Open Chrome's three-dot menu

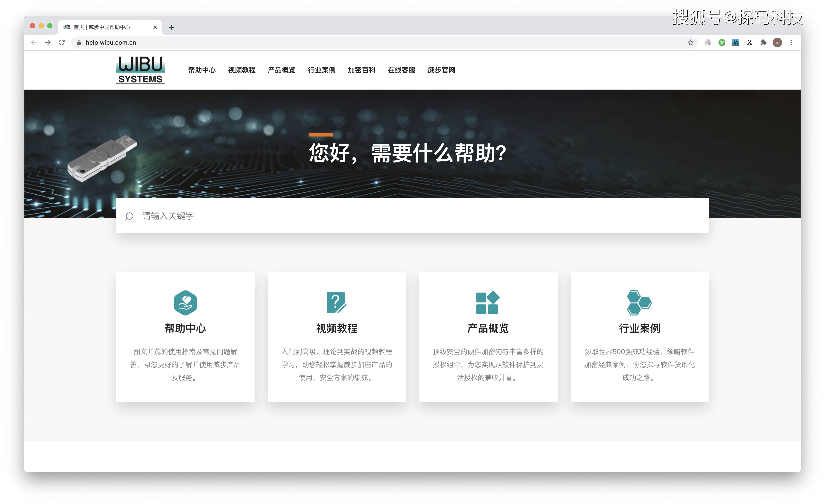(791, 42)
